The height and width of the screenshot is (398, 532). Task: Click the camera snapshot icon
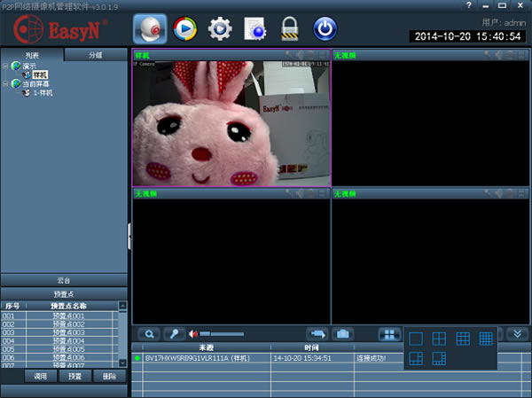pos(342,334)
